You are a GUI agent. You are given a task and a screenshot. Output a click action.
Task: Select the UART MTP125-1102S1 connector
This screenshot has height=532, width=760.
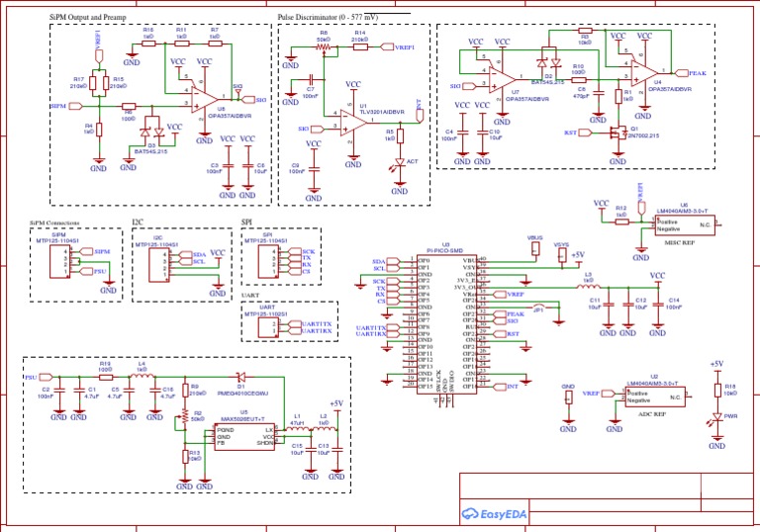tap(267, 328)
